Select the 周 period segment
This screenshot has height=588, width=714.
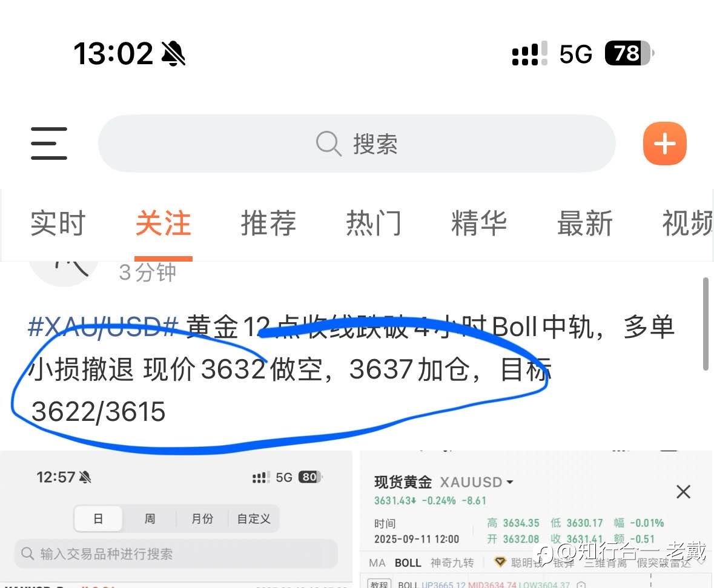coord(150,518)
